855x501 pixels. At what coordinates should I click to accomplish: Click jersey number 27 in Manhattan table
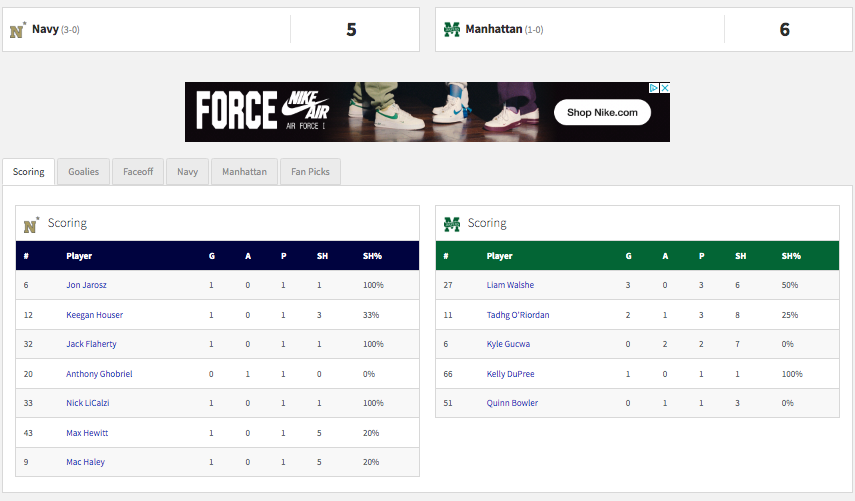[448, 285]
